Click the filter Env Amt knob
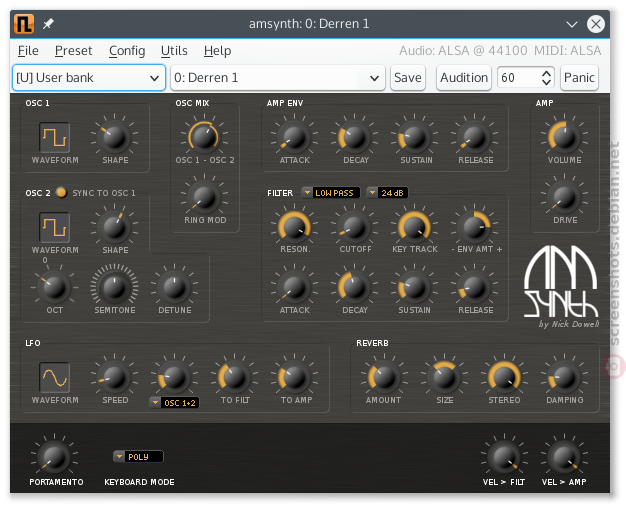 tap(474, 228)
